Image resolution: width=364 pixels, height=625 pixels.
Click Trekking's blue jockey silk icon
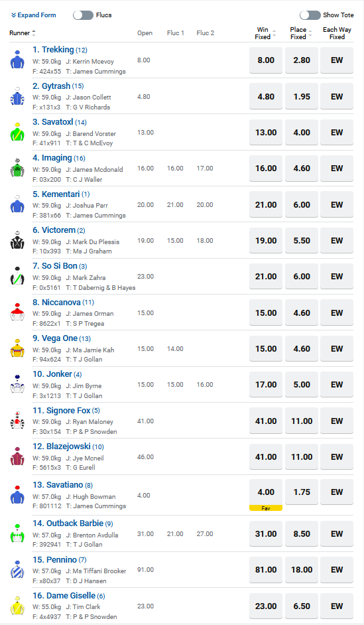17,60
